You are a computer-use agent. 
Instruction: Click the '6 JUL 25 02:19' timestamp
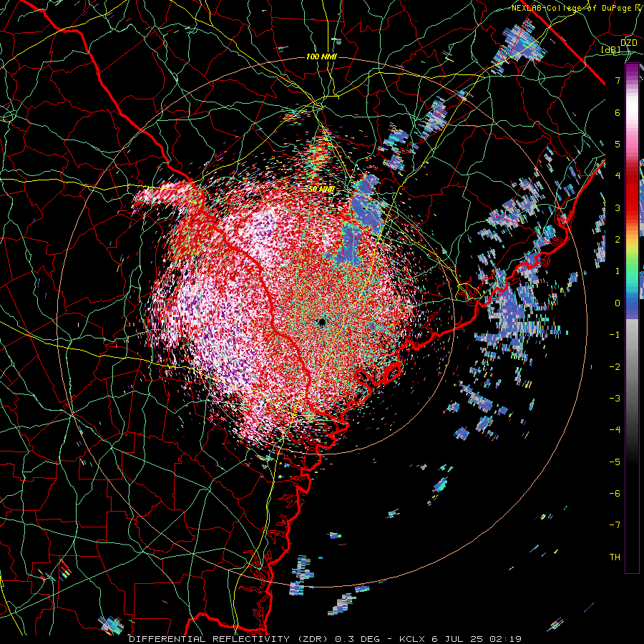(x=477, y=639)
